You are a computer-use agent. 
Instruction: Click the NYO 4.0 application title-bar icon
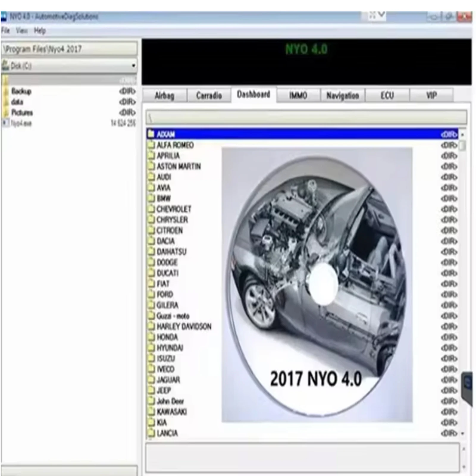[4, 17]
